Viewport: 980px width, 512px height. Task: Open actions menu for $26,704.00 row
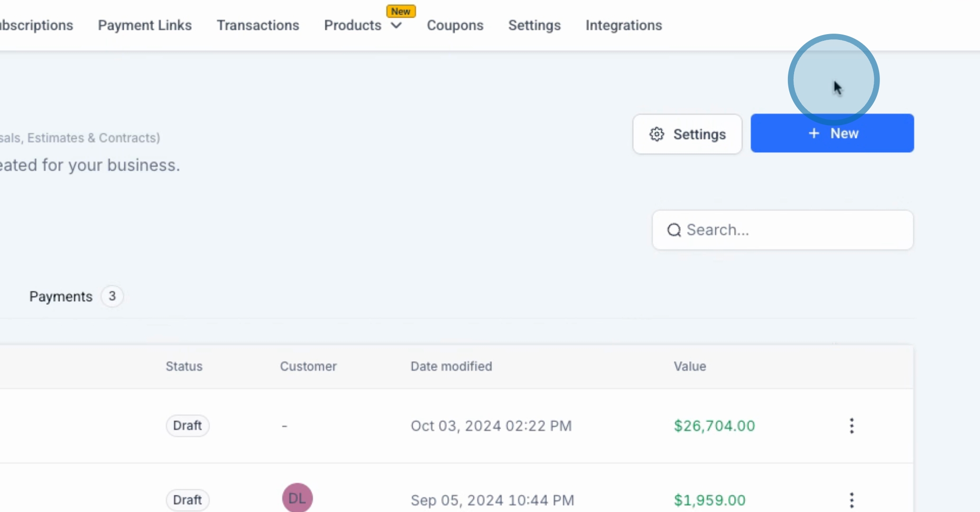click(852, 426)
